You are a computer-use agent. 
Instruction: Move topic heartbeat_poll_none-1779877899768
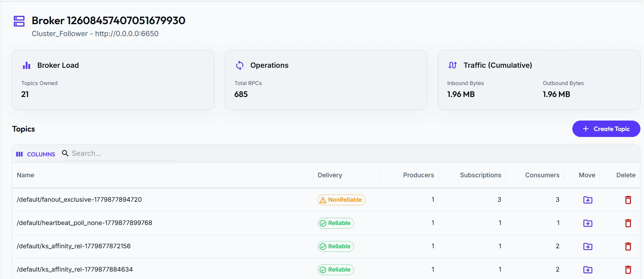coord(588,223)
